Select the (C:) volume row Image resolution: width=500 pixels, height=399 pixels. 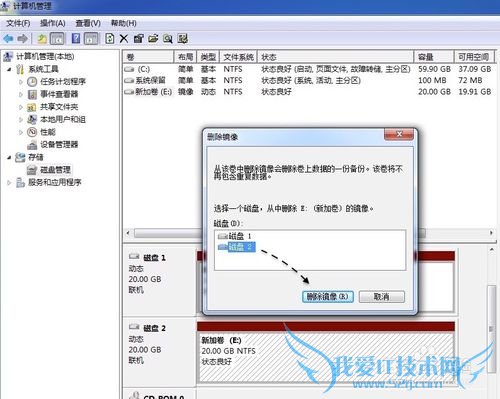click(x=308, y=69)
